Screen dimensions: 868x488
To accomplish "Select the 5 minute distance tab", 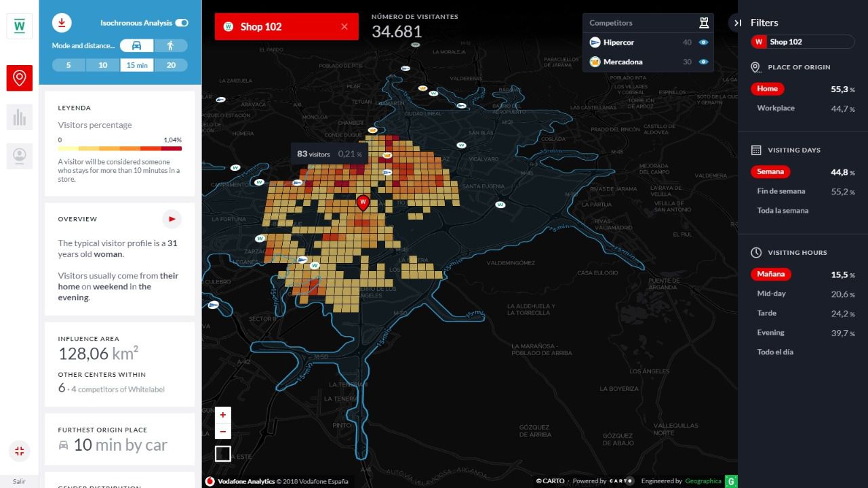I will tap(68, 65).
